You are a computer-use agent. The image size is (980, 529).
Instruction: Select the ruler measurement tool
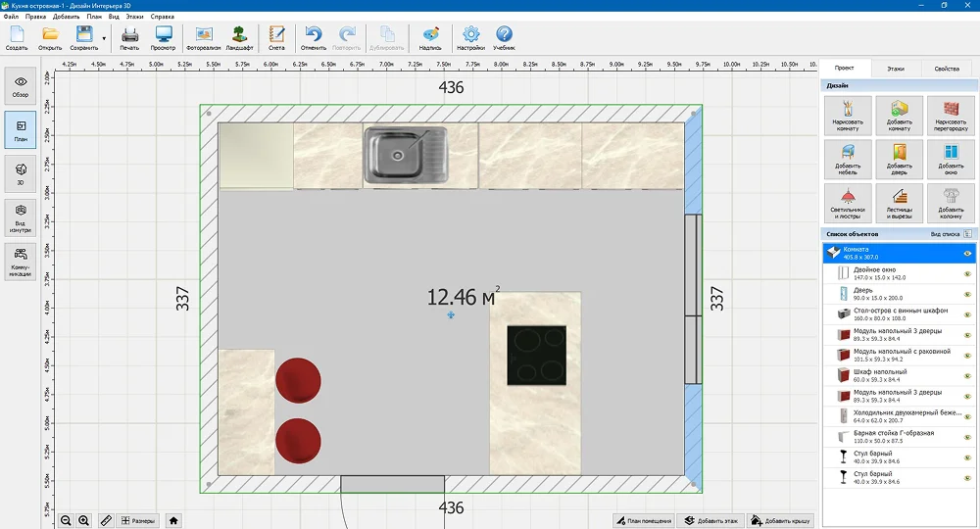coord(106,520)
